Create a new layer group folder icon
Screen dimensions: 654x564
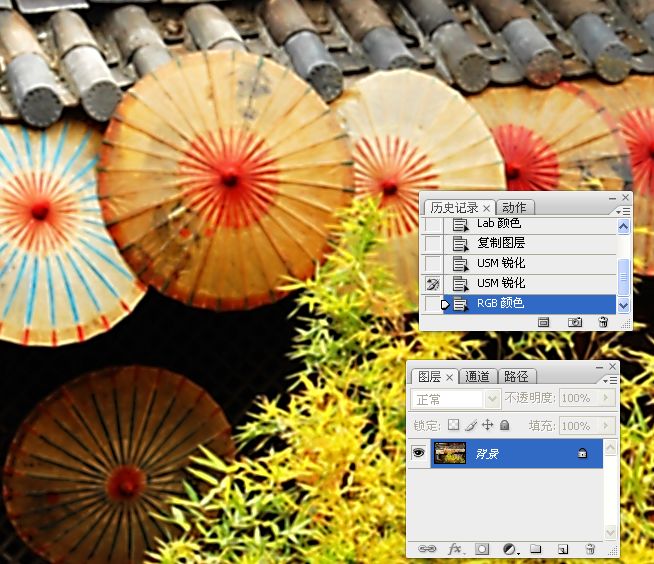coord(536,549)
